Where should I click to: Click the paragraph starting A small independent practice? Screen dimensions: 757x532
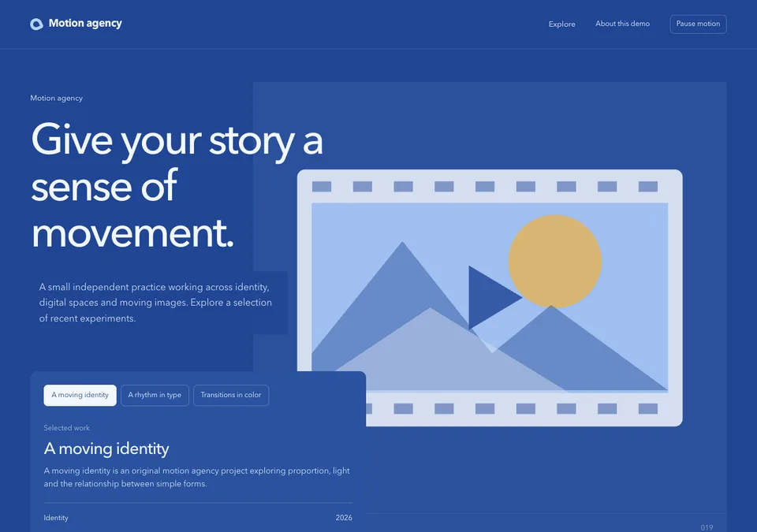point(155,303)
